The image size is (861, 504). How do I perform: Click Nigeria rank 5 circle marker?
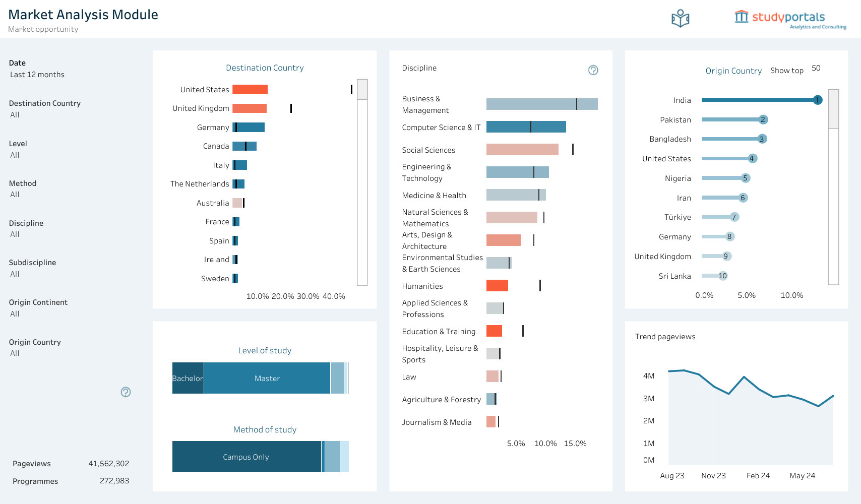point(746,178)
